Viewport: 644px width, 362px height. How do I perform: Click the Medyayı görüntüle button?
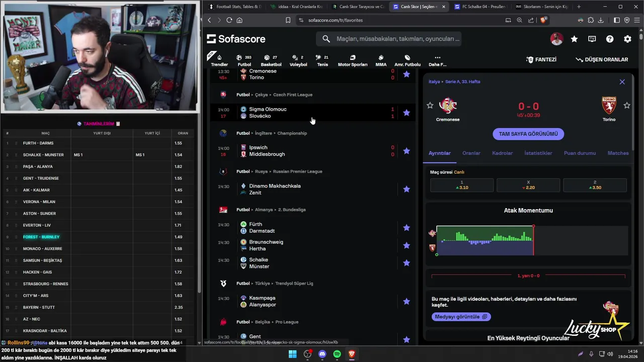click(461, 317)
